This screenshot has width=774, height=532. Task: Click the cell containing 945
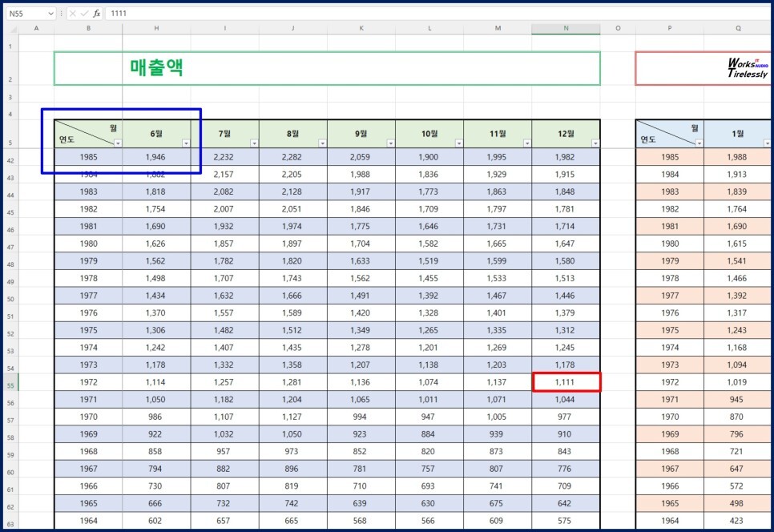tap(737, 400)
